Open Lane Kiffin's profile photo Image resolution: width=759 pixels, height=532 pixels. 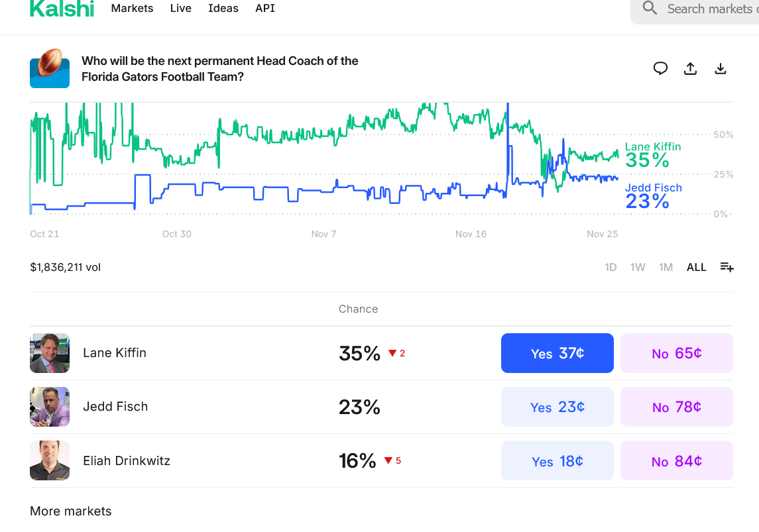pos(50,353)
